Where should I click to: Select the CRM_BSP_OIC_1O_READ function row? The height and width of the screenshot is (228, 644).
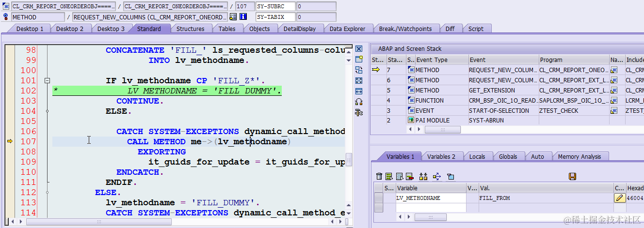(507, 100)
